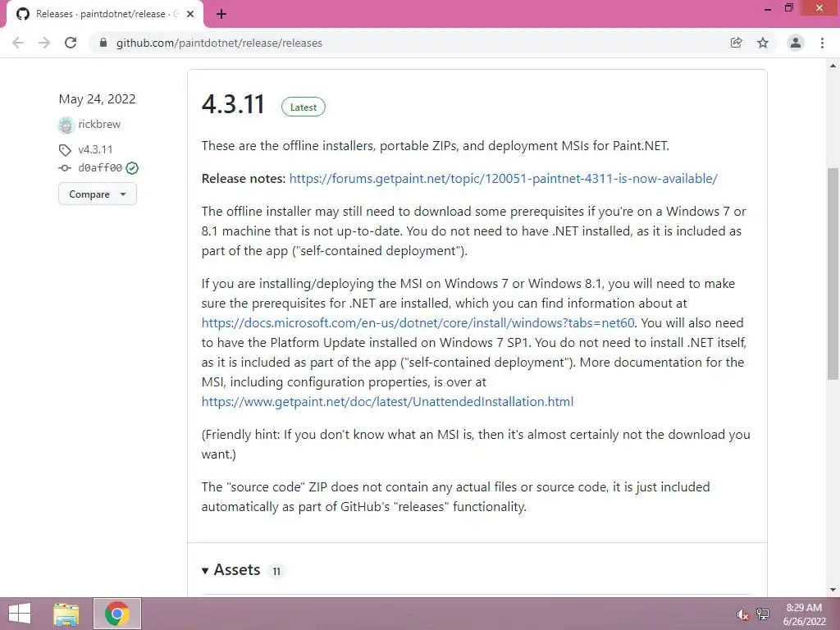Open the Windows Start menu
This screenshot has width=840, height=630.
tap(20, 614)
